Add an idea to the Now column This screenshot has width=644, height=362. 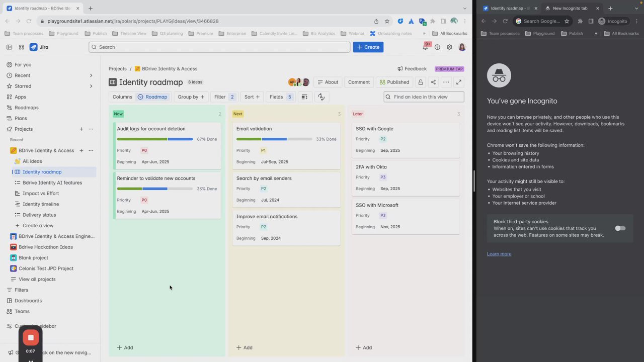point(125,347)
